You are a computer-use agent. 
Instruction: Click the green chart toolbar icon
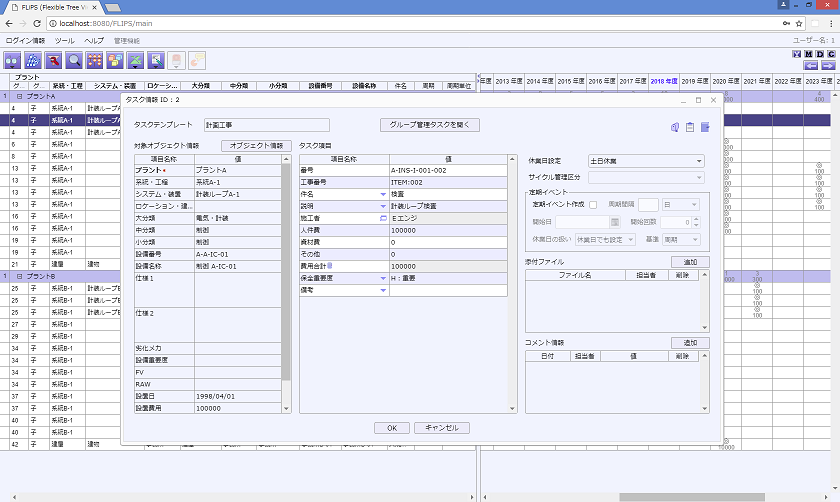click(x=136, y=61)
